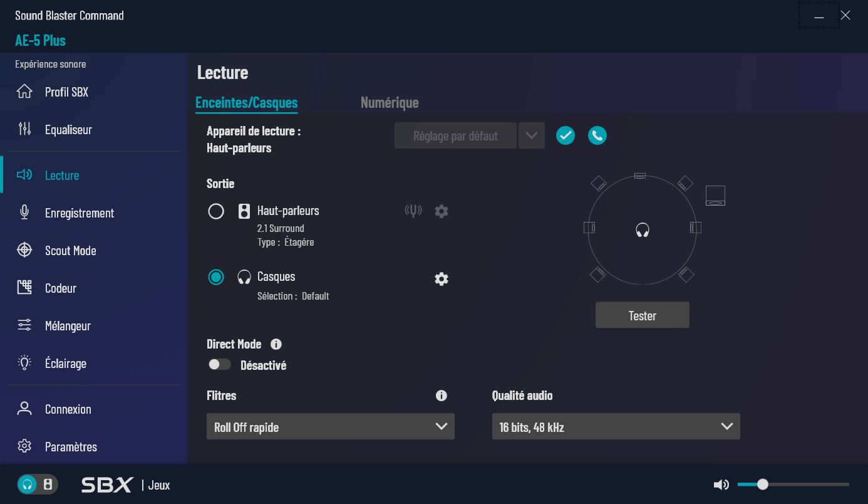Mute audio via volume speaker icon
This screenshot has height=504, width=868.
pos(721,484)
